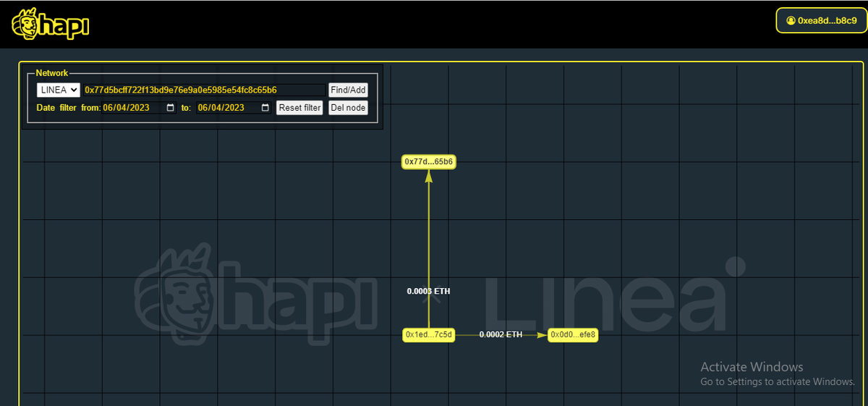Click the 0.0002 ETH edge label

pos(501,335)
